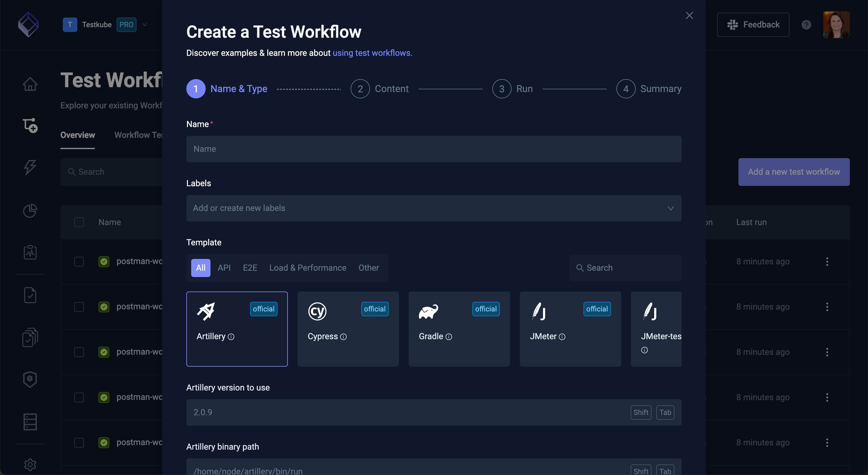The image size is (868, 475).
Task: Click the workflows Search field behind dialog
Action: [x=111, y=172]
